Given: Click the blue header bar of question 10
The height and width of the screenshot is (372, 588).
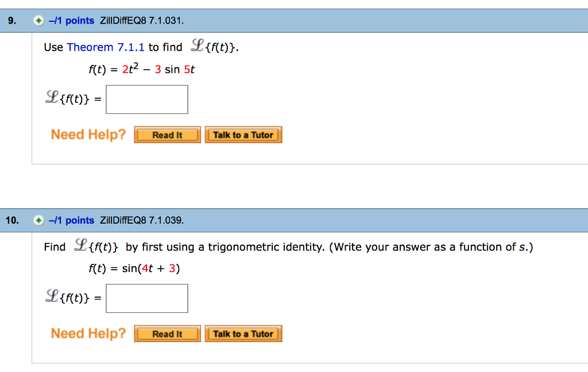Looking at the screenshot, I should 402,220.
